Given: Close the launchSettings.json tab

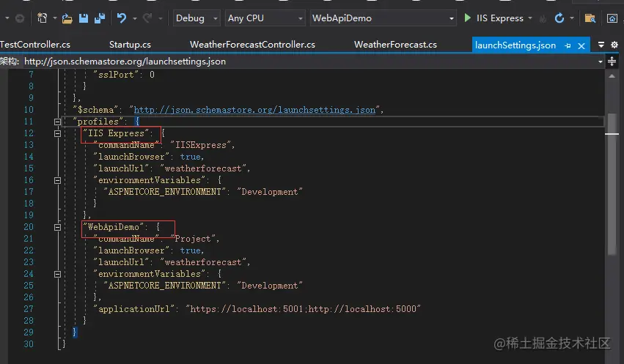Looking at the screenshot, I should pos(581,46).
